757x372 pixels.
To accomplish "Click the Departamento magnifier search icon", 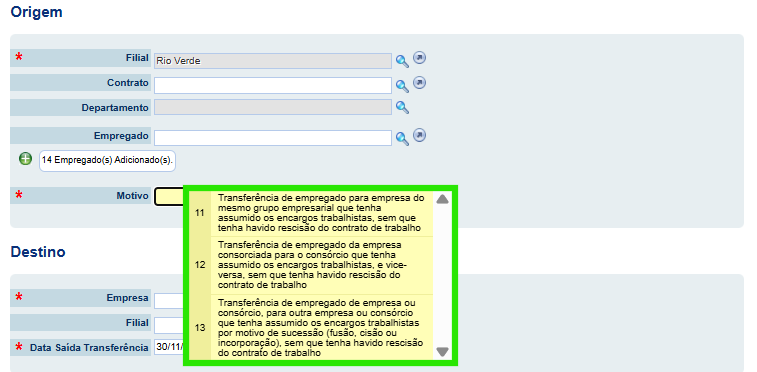I will click(402, 107).
